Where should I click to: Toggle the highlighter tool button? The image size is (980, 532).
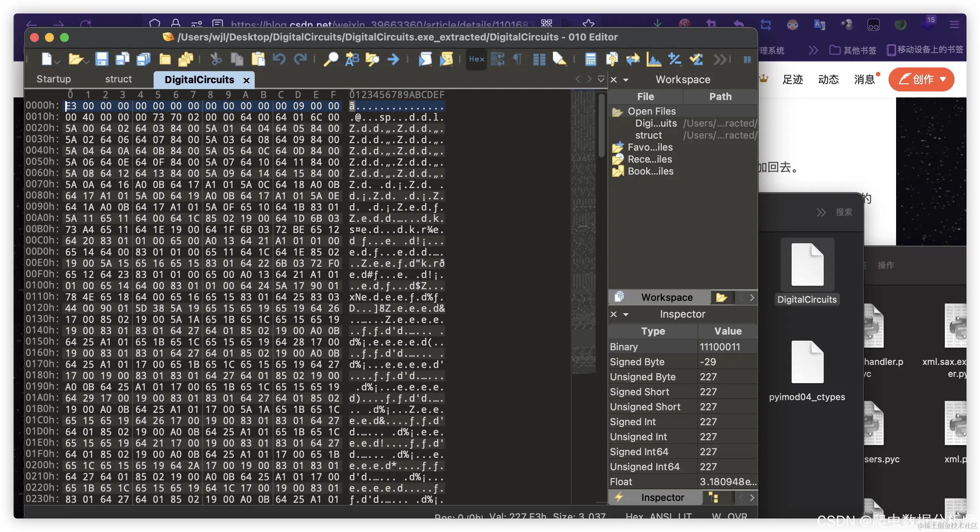tap(559, 59)
